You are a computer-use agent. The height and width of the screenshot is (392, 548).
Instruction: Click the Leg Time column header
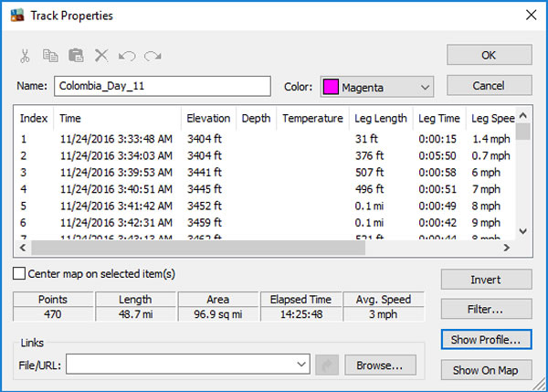tap(439, 118)
